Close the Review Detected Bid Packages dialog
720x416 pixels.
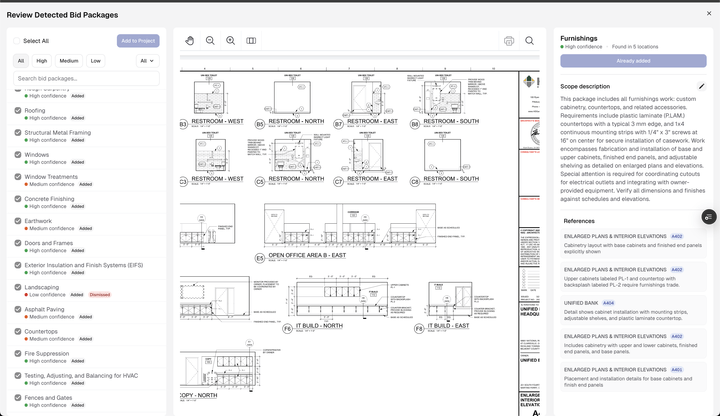click(x=709, y=13)
